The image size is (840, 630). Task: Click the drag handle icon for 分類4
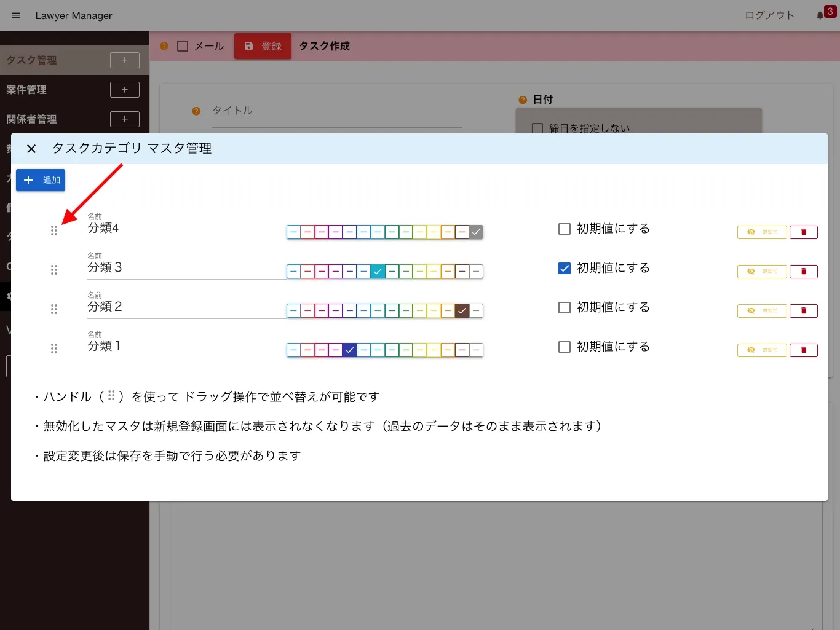coord(54,230)
